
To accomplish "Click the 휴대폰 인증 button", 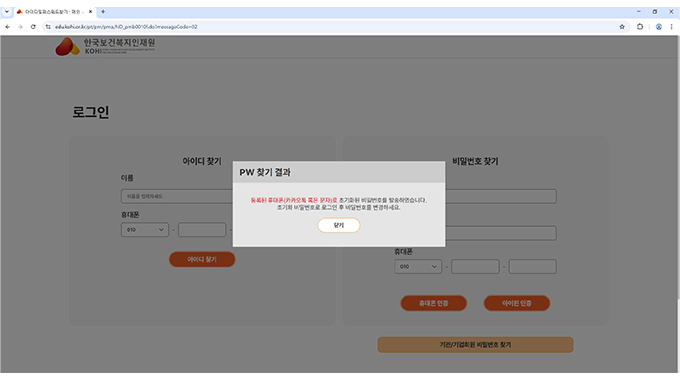I will tap(433, 303).
